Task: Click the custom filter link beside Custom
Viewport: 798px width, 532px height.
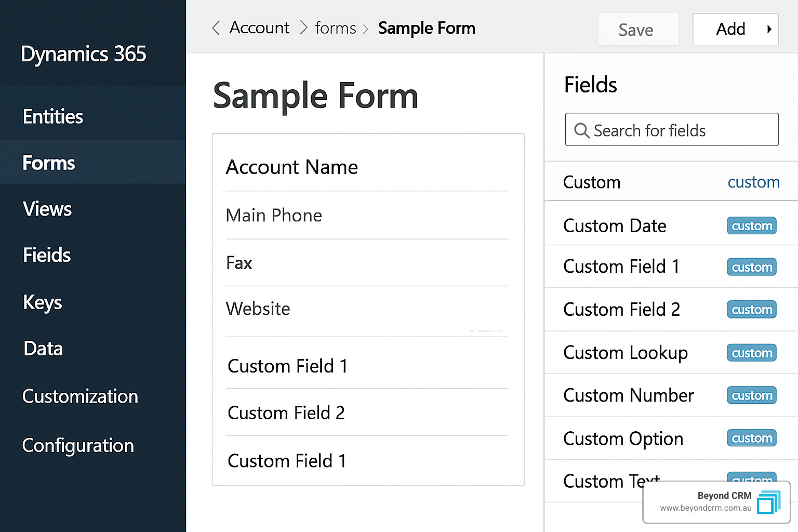Action: pos(753,182)
